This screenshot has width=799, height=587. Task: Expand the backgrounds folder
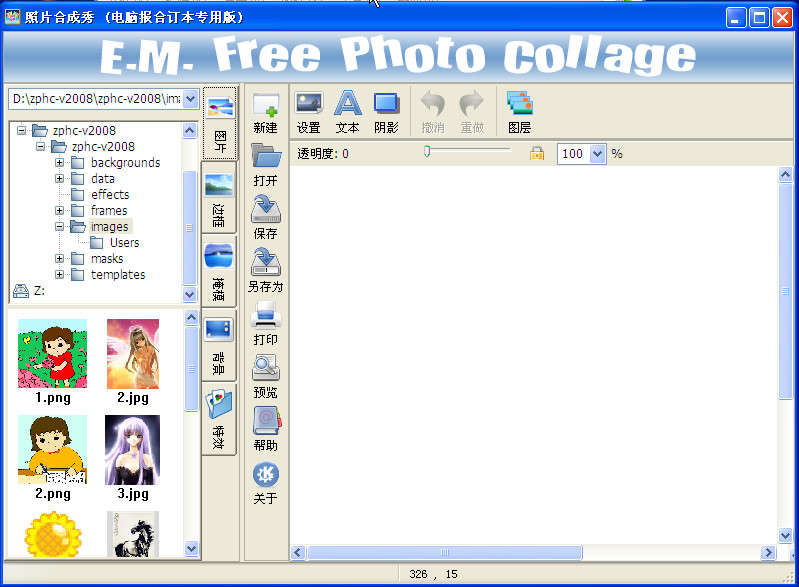click(60, 163)
